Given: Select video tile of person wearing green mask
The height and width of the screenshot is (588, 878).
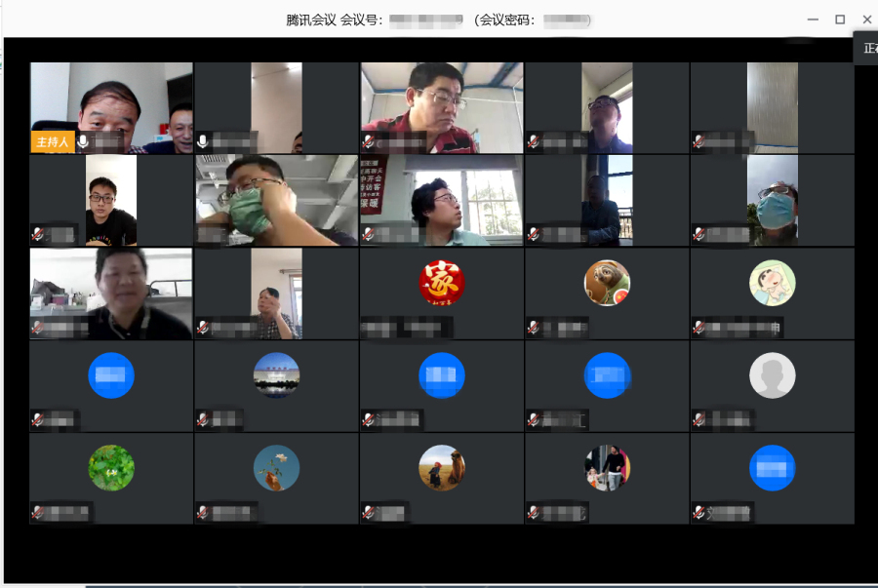Looking at the screenshot, I should click(x=276, y=200).
